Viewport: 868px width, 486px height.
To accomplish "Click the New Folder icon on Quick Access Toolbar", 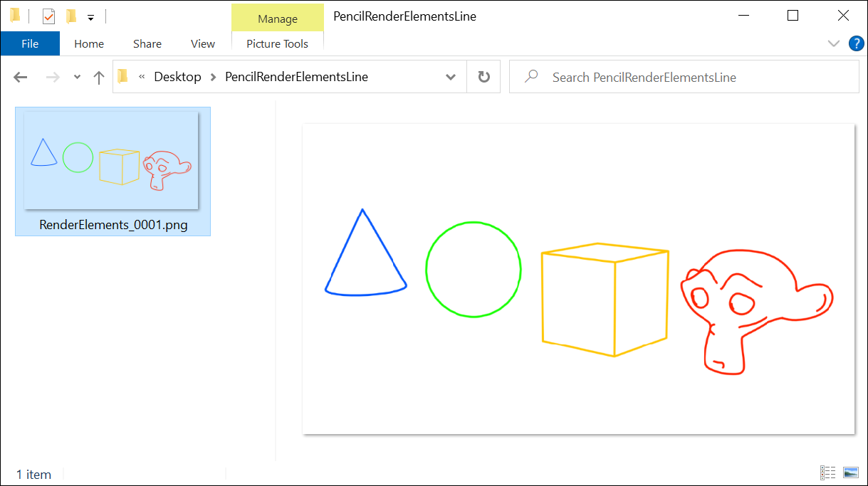I will 70,16.
